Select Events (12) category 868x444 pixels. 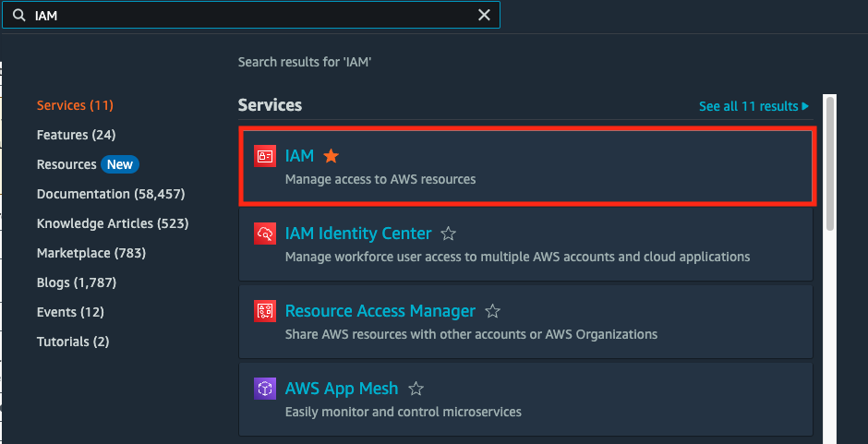point(70,312)
